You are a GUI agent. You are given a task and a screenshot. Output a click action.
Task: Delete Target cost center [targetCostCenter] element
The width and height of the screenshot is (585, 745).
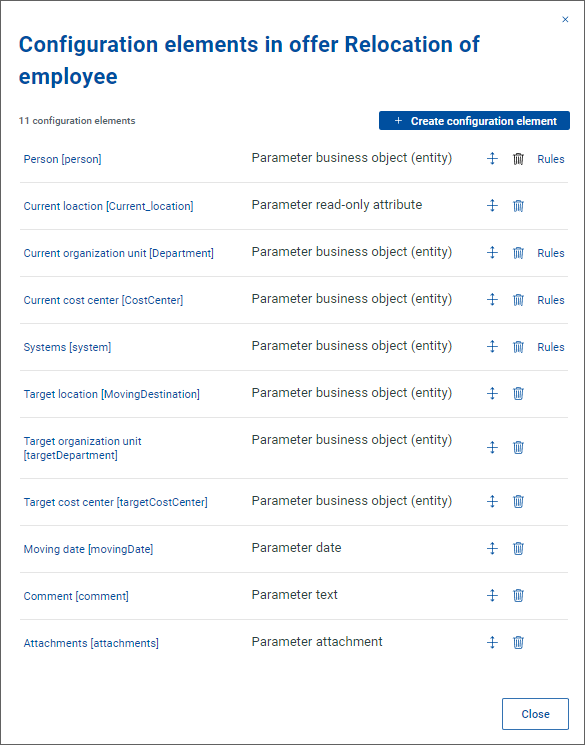[x=518, y=501]
